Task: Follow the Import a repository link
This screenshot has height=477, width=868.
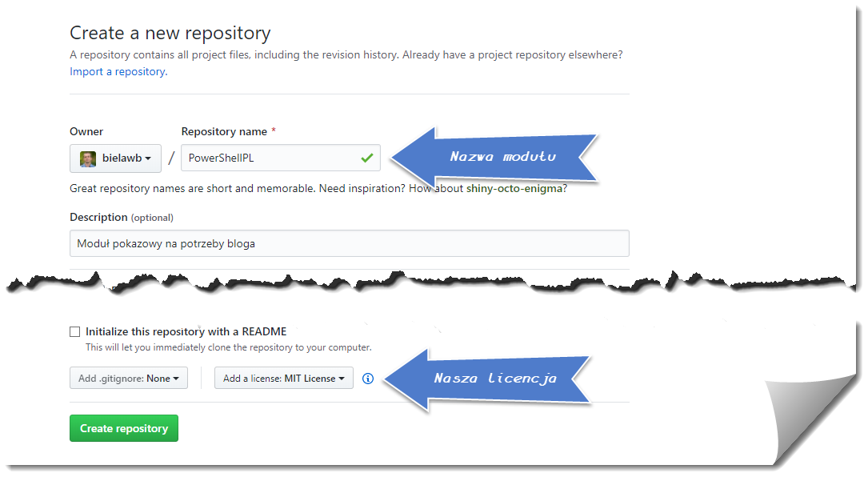Action: coord(118,71)
